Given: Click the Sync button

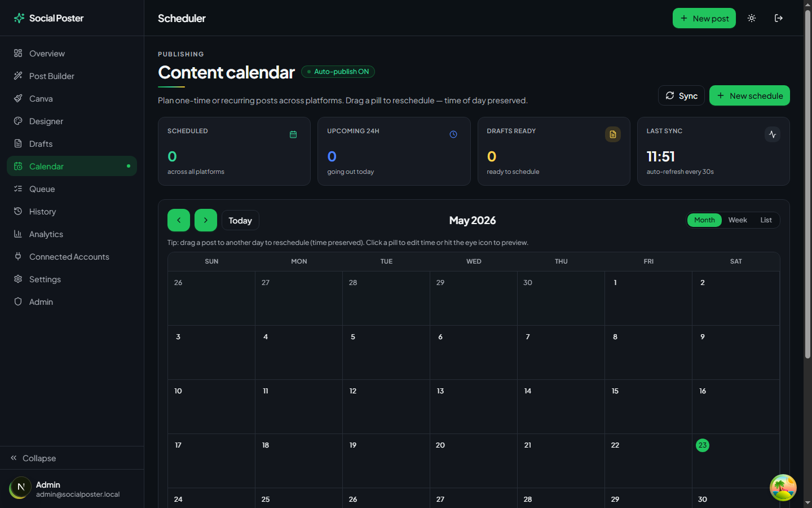Looking at the screenshot, I should [681, 95].
